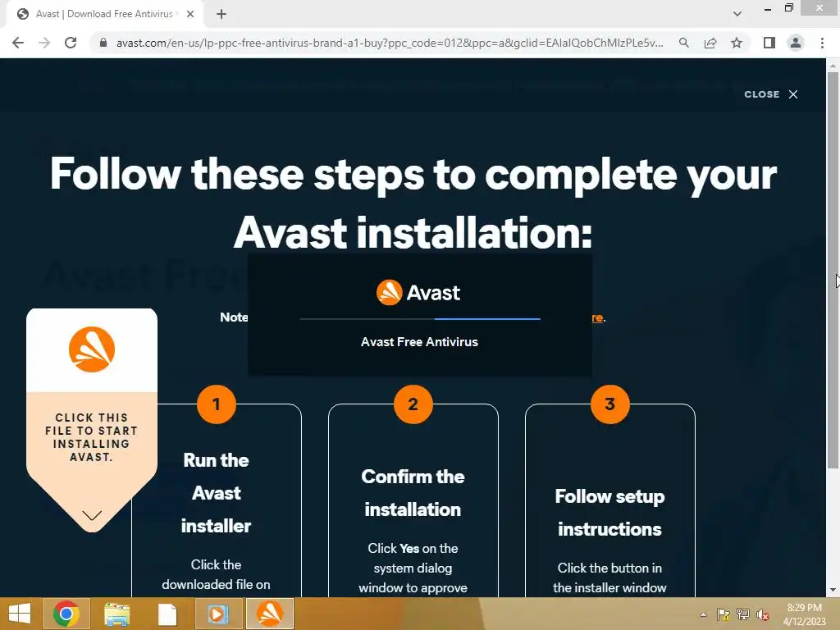Open the media player taskbar icon

pyautogui.click(x=218, y=614)
